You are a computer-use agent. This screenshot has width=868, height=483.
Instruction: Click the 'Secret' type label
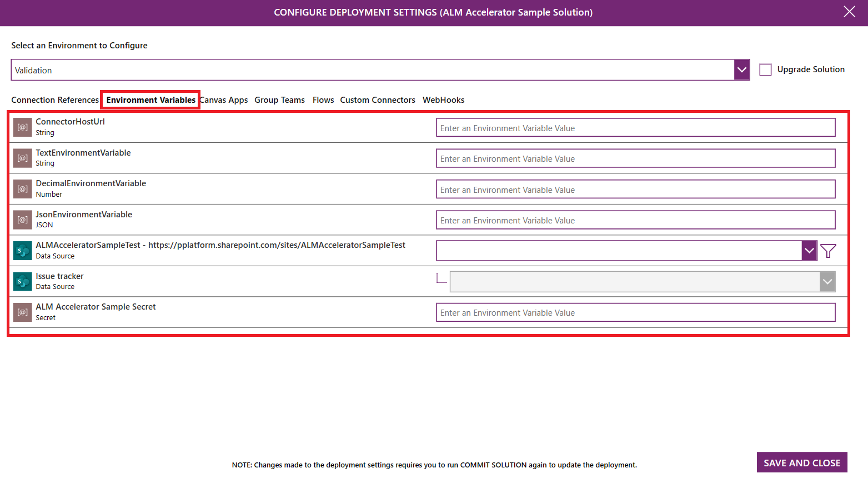(x=46, y=318)
